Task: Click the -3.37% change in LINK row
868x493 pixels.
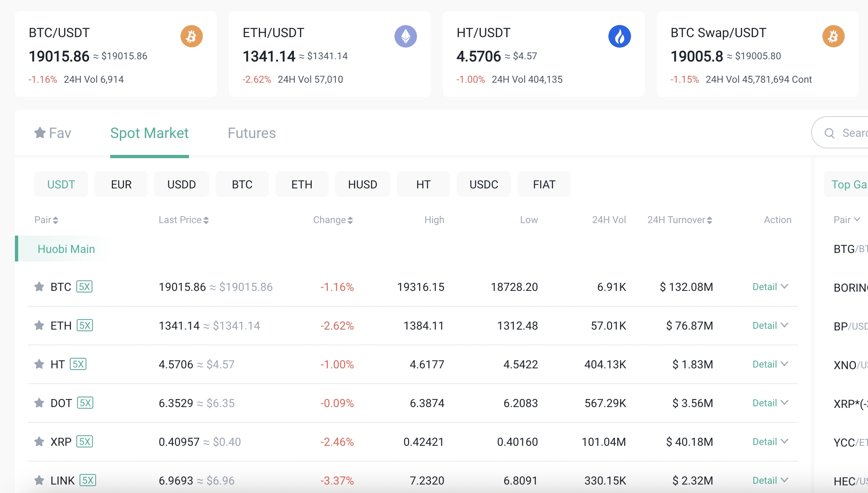Action: point(337,480)
